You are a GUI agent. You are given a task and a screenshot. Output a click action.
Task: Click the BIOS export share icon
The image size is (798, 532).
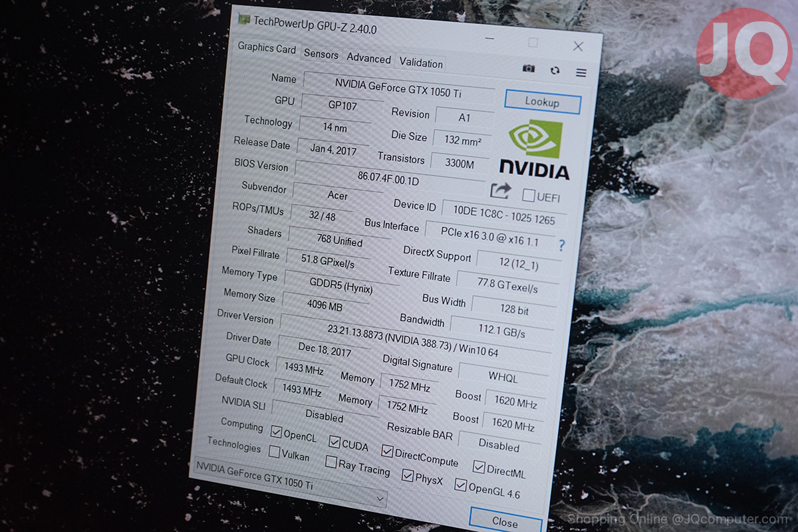coord(500,191)
